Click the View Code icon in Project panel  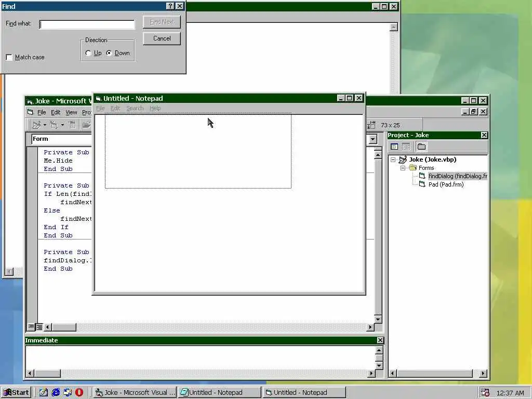point(394,147)
